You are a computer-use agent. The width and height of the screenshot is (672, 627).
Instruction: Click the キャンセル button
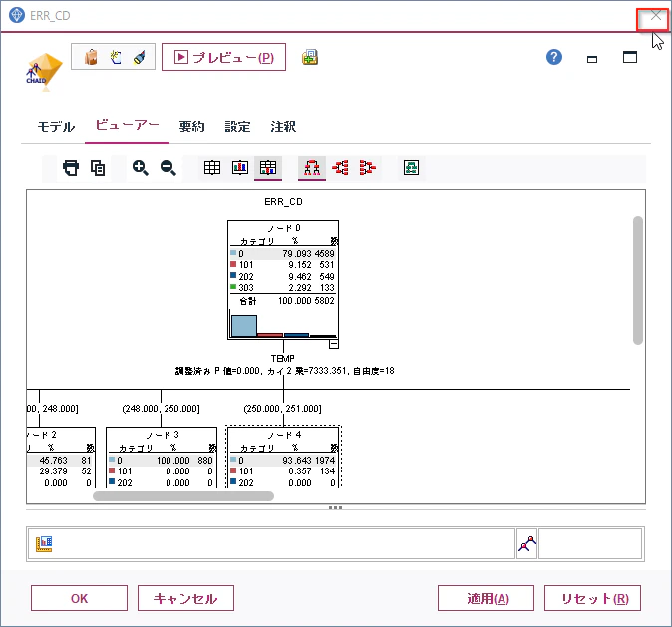coord(185,598)
